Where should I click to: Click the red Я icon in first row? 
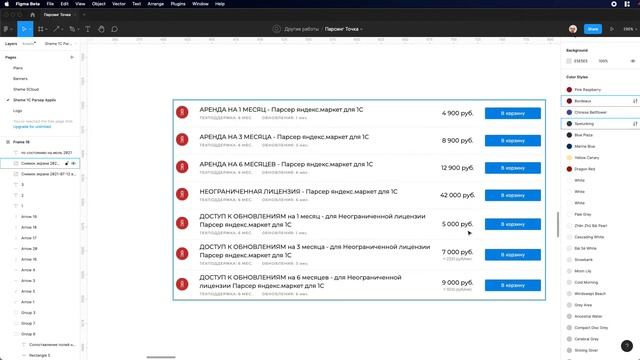(x=182, y=112)
